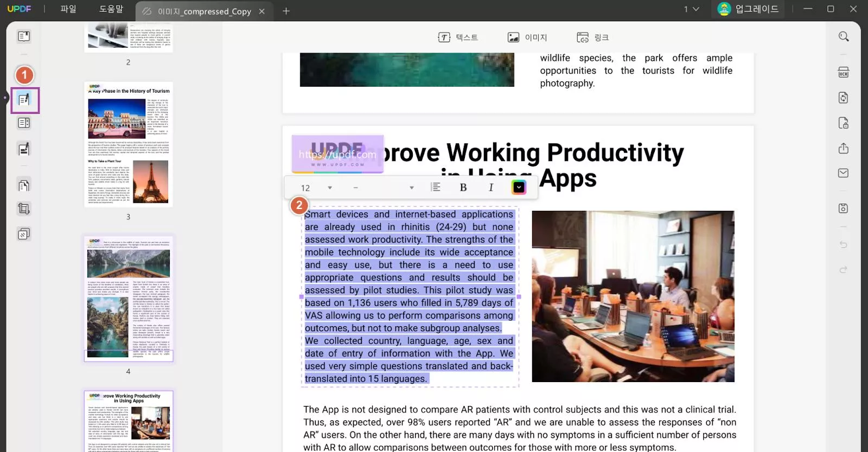Toggle italic on the selected text
Screen dimensions: 868x452
pos(491,187)
